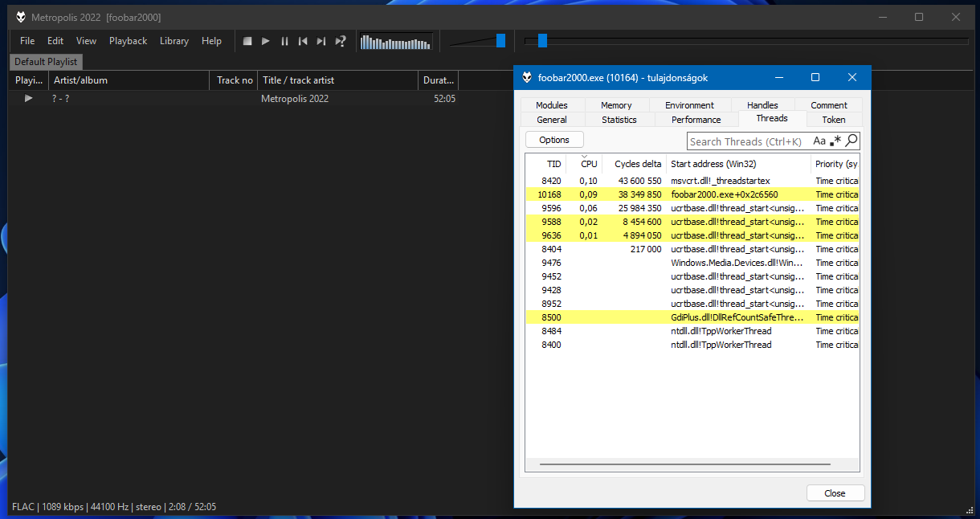Switch to the Performance tab

point(696,120)
